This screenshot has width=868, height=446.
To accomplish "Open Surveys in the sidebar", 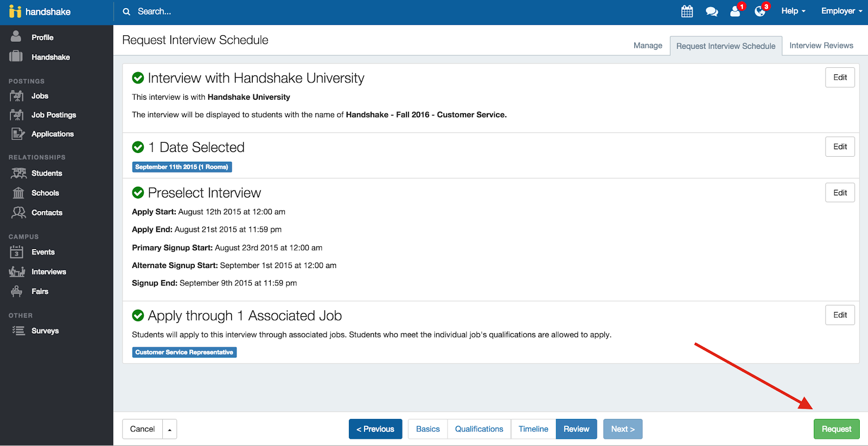I will click(45, 331).
